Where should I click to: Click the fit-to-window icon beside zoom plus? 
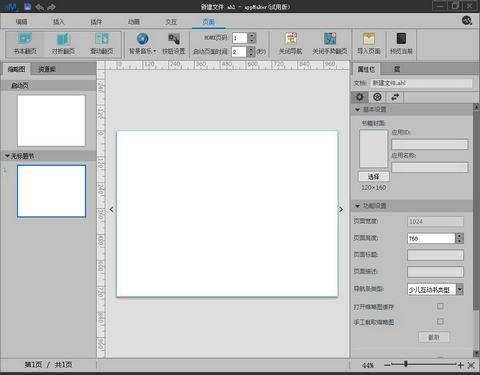(x=471, y=365)
